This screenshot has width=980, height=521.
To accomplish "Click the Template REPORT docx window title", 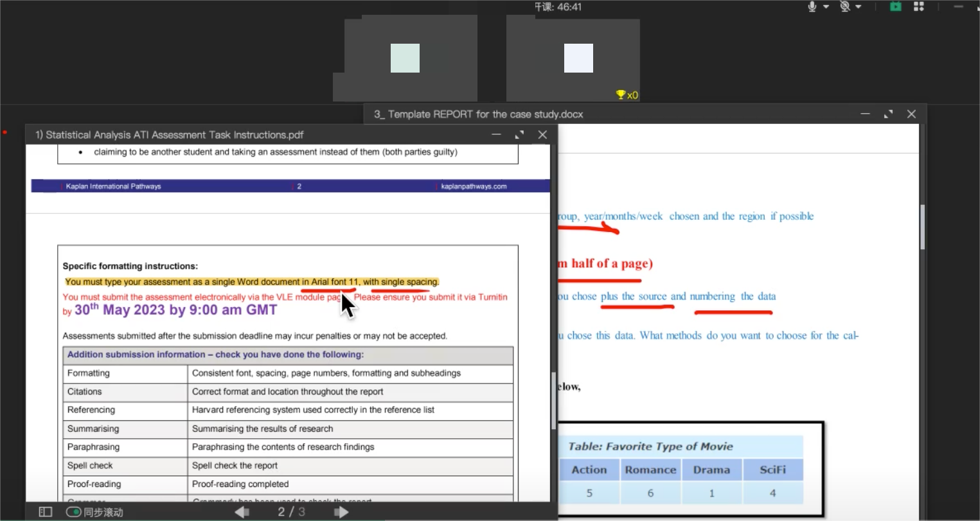I will (479, 114).
